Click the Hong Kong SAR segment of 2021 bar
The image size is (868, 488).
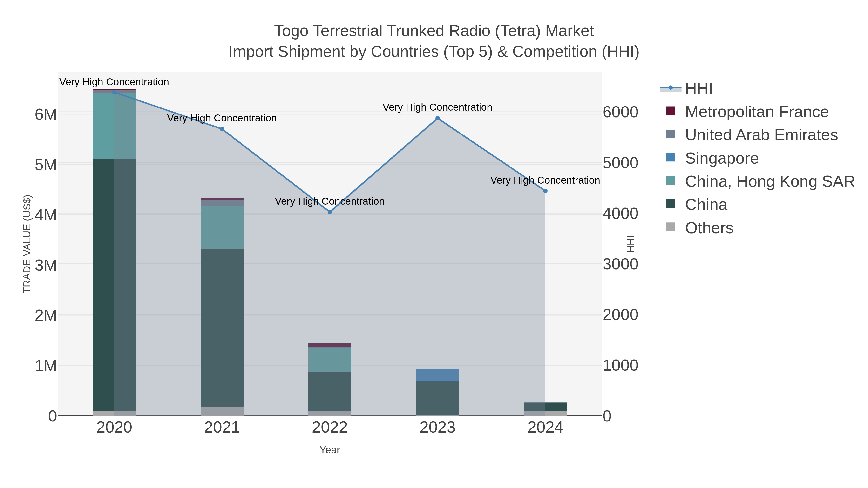(222, 227)
